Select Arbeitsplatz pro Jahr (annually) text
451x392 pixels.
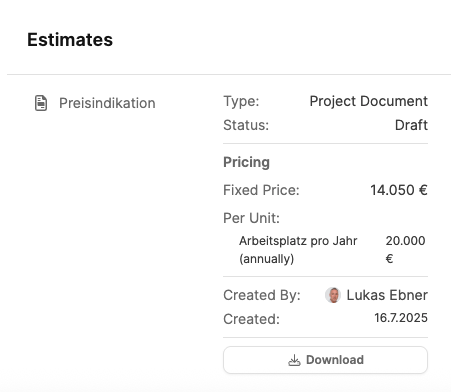[298, 250]
